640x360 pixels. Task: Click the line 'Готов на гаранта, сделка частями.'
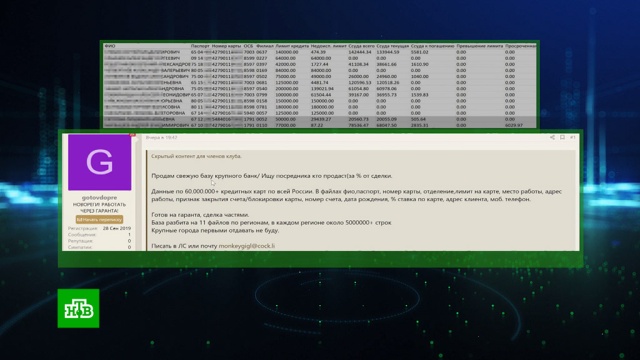point(200,215)
